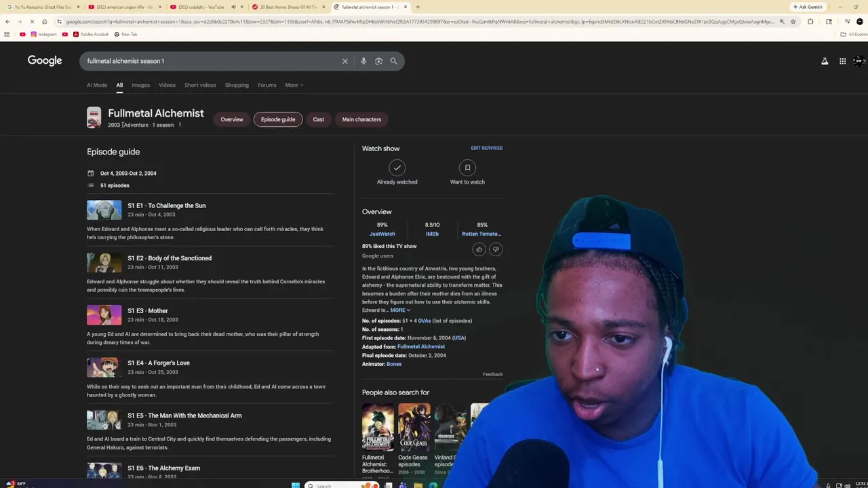Bookmark this page with star icon
Viewport: 868px width, 488px height.
[793, 22]
